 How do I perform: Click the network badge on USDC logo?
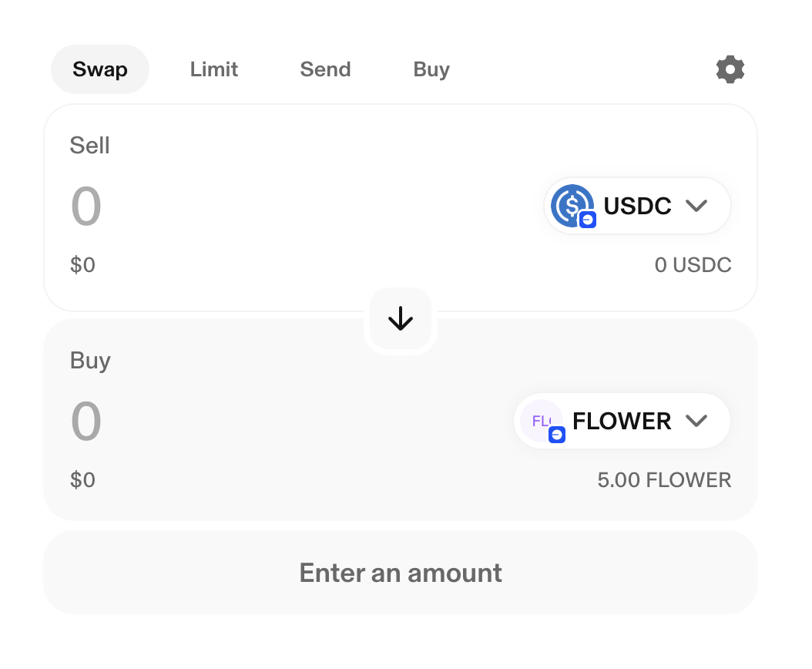coord(588,220)
